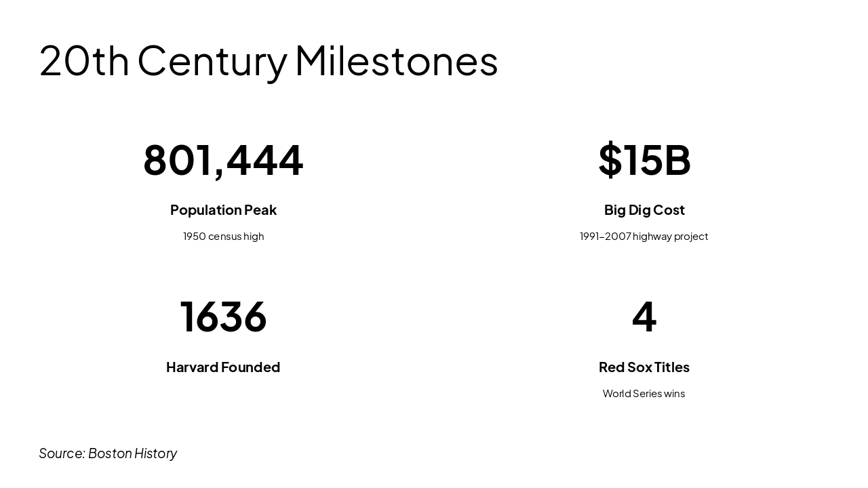868x488 pixels.
Task: Click the word 'Milestones' in the title
Action: point(397,60)
